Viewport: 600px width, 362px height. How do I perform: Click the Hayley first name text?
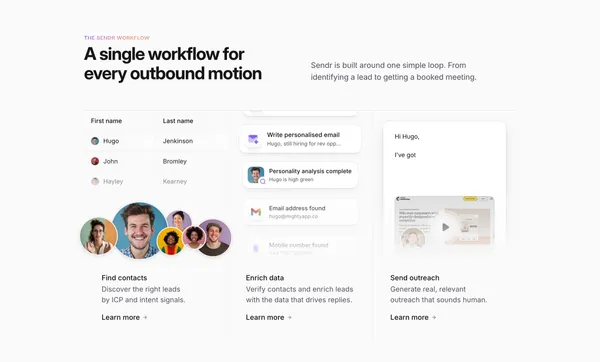pyautogui.click(x=113, y=181)
